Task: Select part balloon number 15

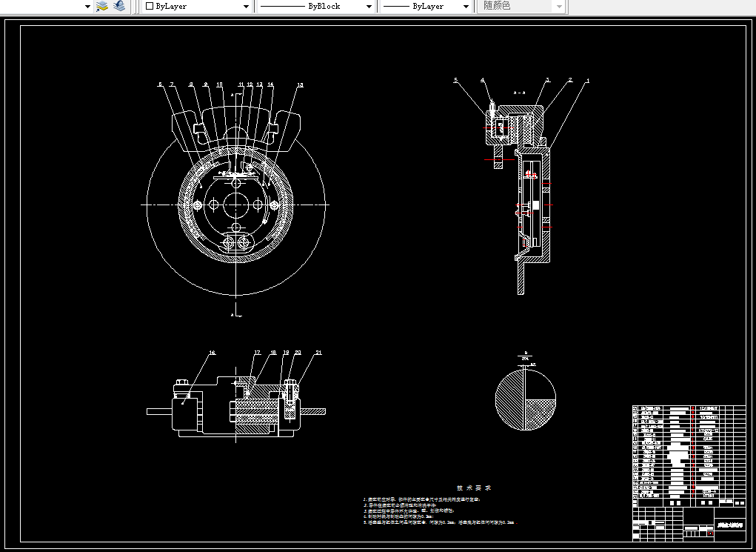Action: point(300,85)
